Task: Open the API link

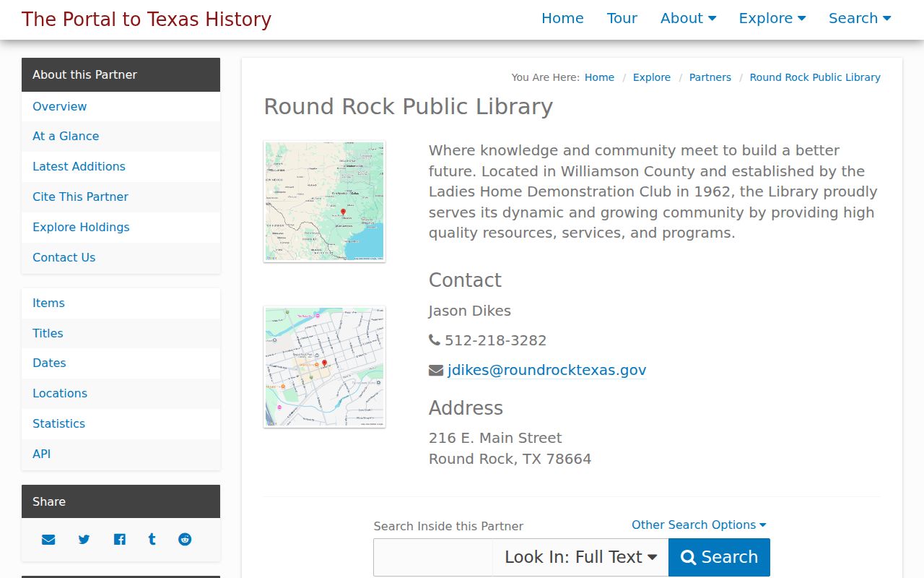Action: tap(121, 454)
